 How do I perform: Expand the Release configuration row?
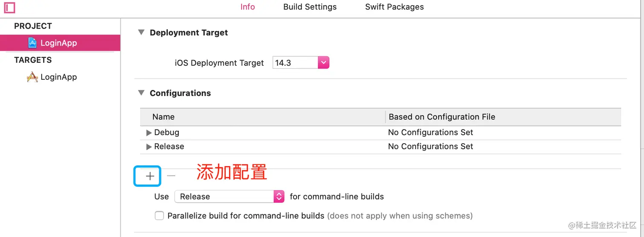point(149,147)
